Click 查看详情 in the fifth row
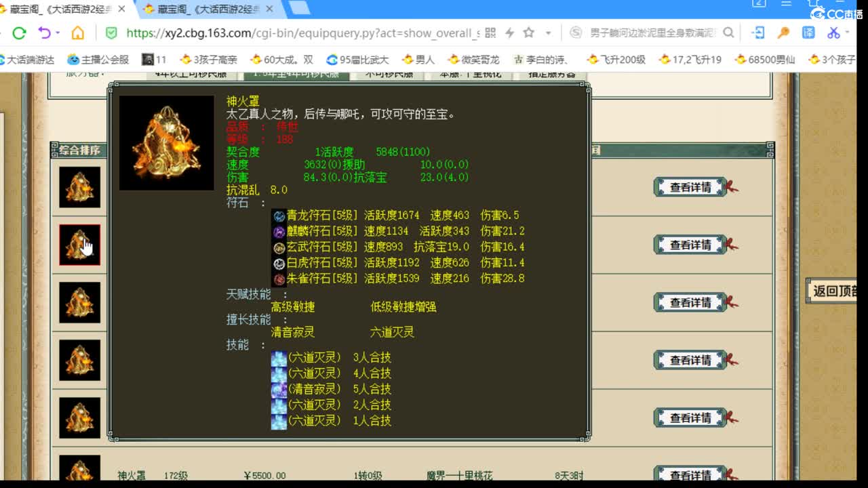Screen dimensions: 868x488 [690, 418]
